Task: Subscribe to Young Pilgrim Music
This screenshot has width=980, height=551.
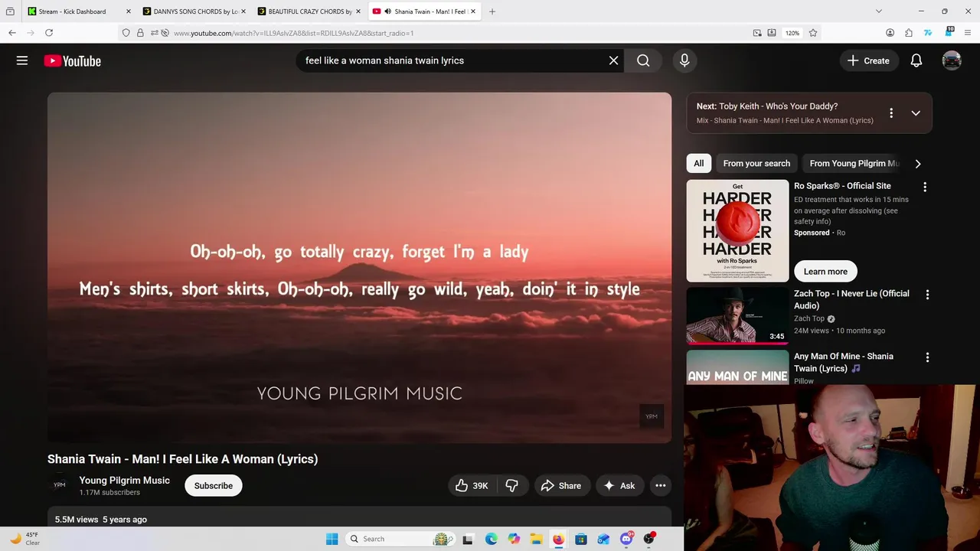Action: pos(214,485)
